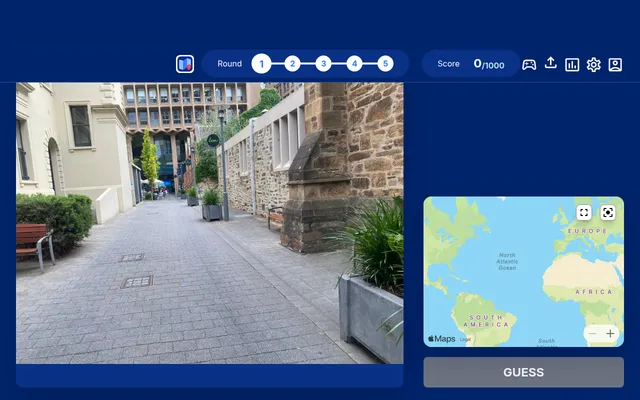Zoom out the map with minus
The height and width of the screenshot is (400, 640).
point(592,333)
